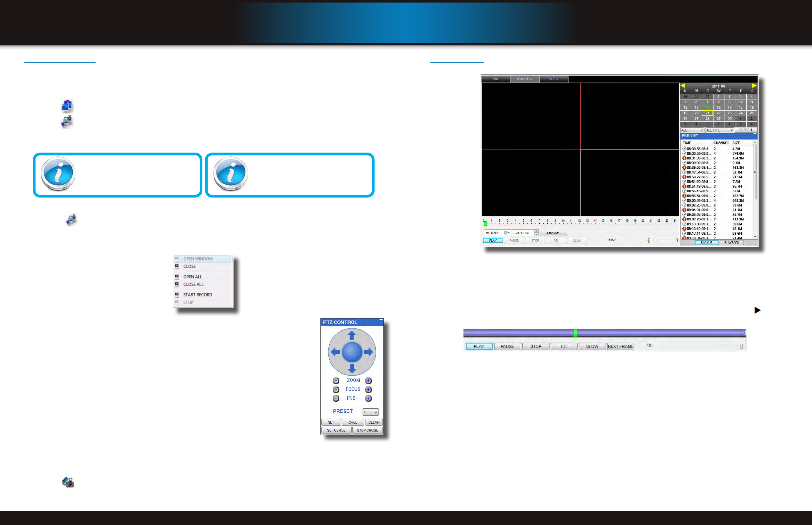Select OPEN ALL in the context menu
Image resolution: width=812 pixels, height=525 pixels.
coord(192,277)
